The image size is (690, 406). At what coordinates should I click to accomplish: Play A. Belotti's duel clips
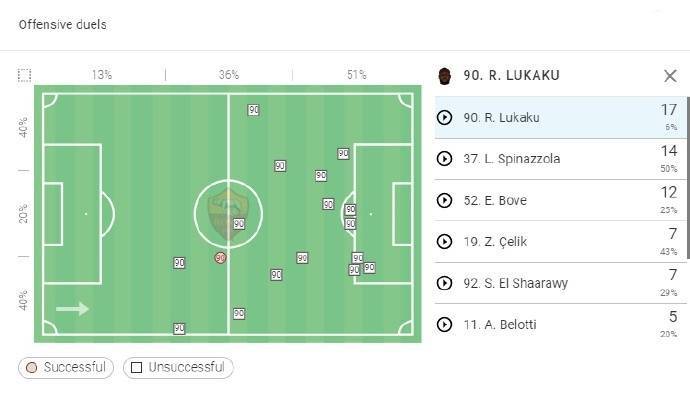pyautogui.click(x=445, y=325)
